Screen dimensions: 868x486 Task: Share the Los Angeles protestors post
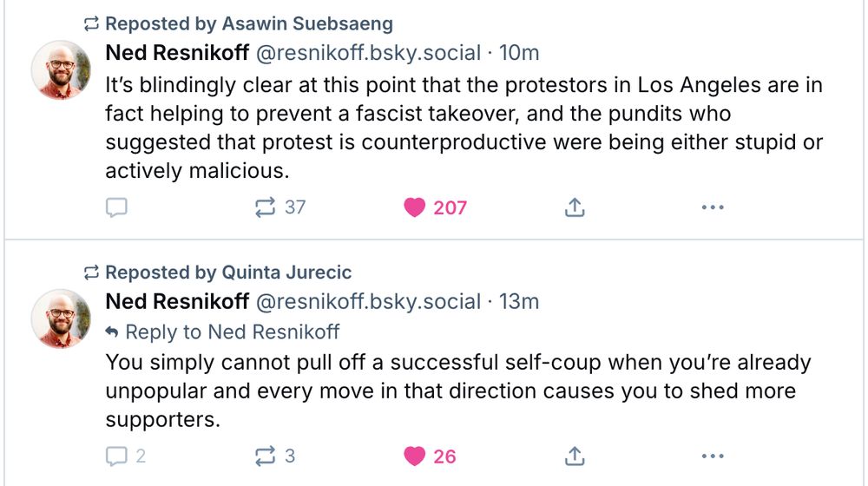click(575, 207)
